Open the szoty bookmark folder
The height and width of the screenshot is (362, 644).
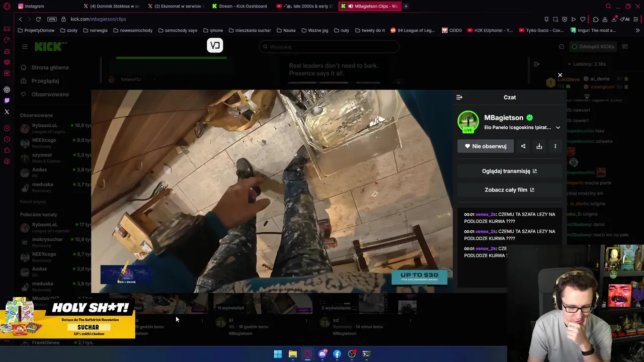[x=69, y=30]
